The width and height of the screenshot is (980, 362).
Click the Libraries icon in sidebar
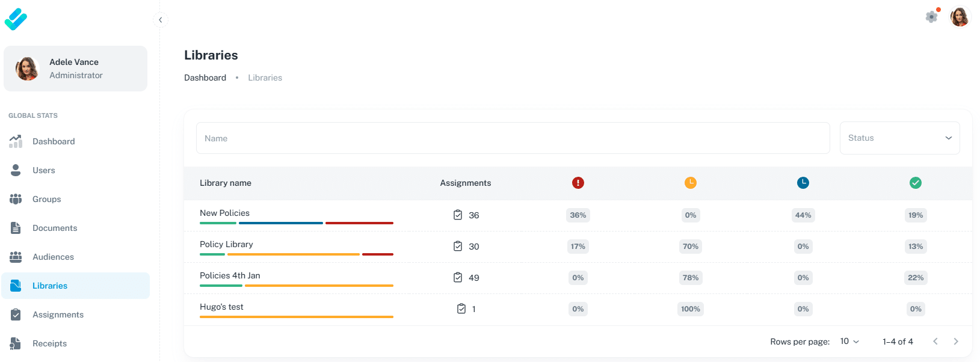click(x=16, y=286)
